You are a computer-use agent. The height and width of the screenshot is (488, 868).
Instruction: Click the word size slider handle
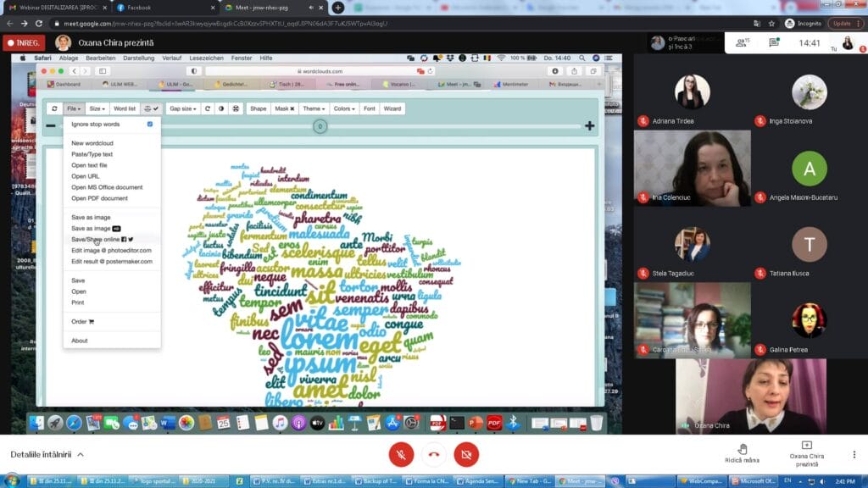tap(320, 126)
